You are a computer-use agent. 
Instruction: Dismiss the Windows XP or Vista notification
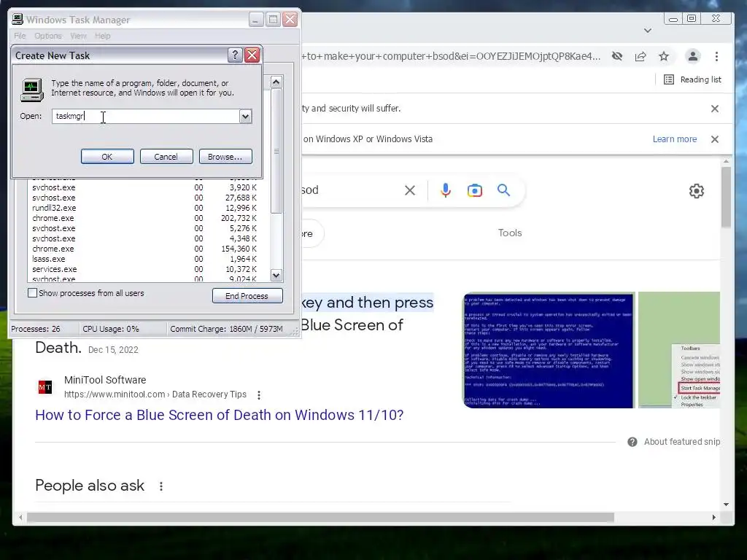pyautogui.click(x=715, y=139)
